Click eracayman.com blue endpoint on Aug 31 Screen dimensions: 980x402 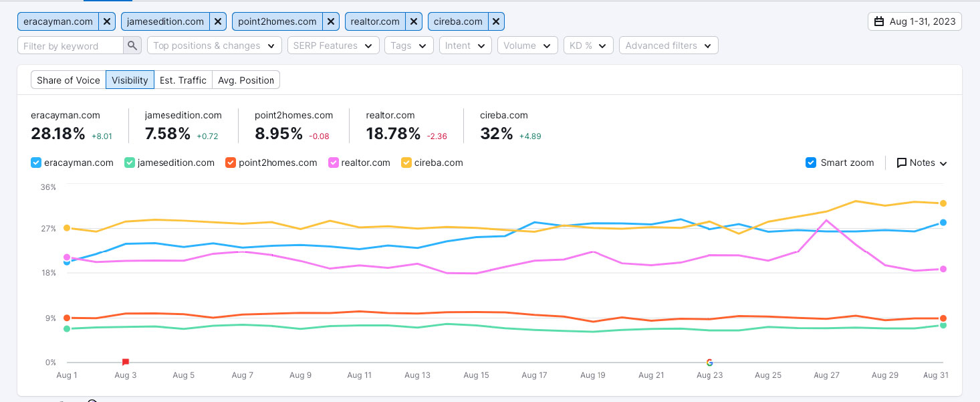click(943, 223)
